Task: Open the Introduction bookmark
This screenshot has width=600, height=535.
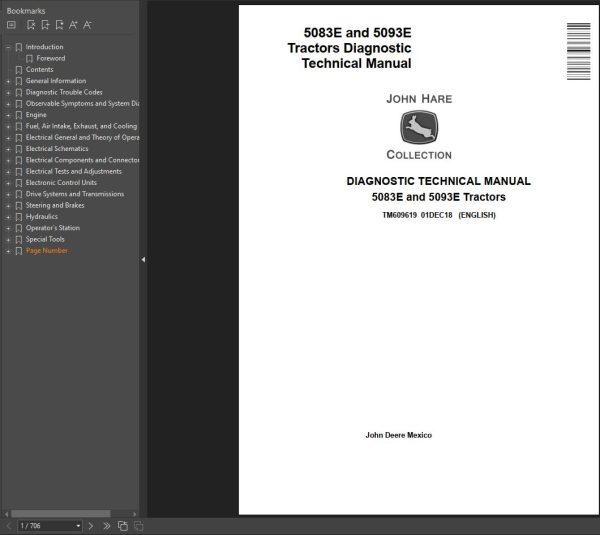Action: tap(44, 47)
